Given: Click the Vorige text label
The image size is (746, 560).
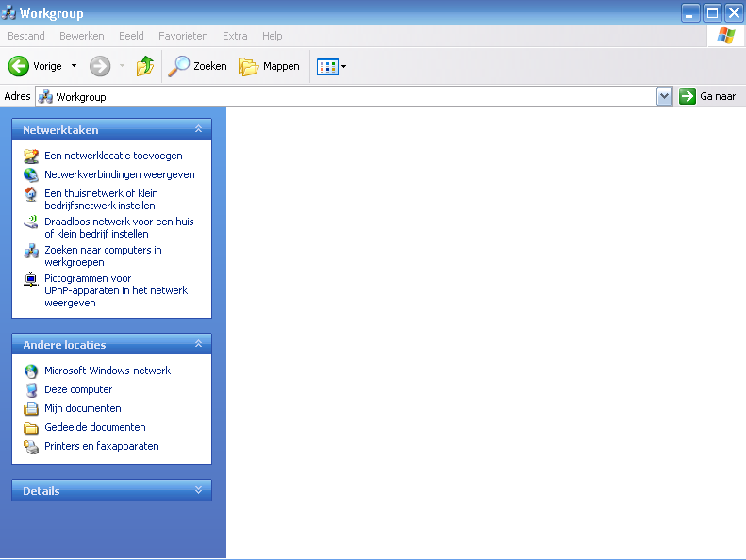Looking at the screenshot, I should pyautogui.click(x=47, y=67).
